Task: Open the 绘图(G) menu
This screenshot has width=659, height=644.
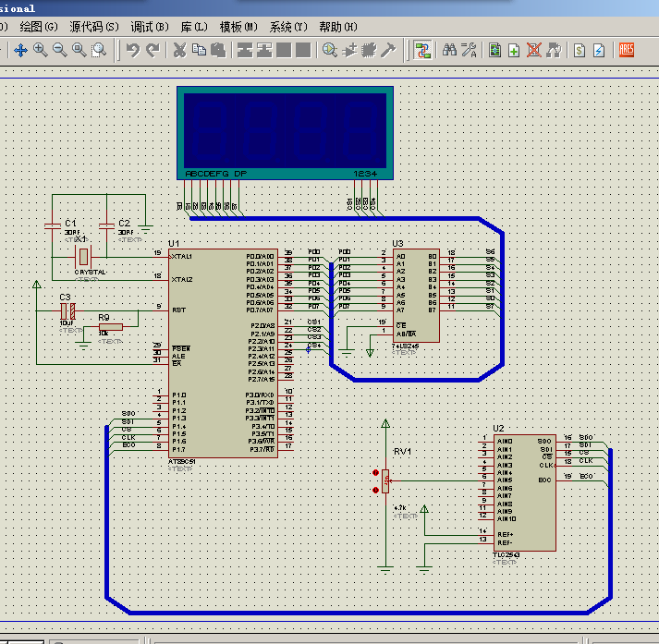Action: [x=39, y=28]
